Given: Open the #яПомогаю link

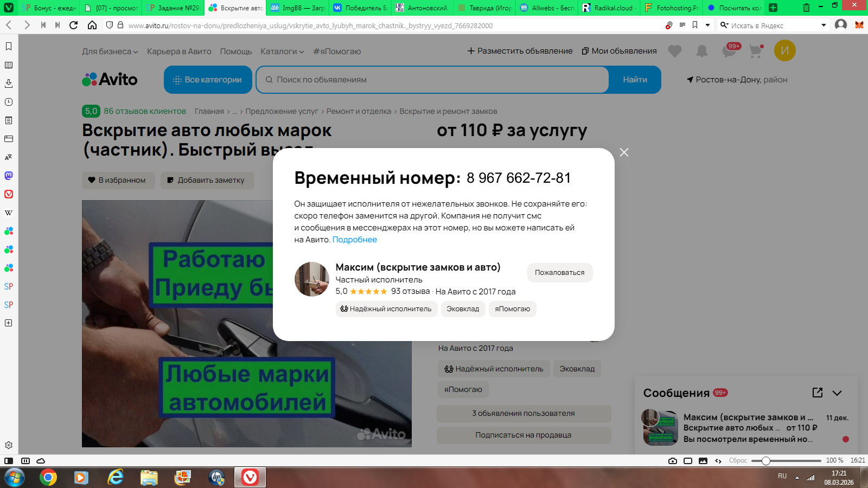Looking at the screenshot, I should (x=337, y=52).
